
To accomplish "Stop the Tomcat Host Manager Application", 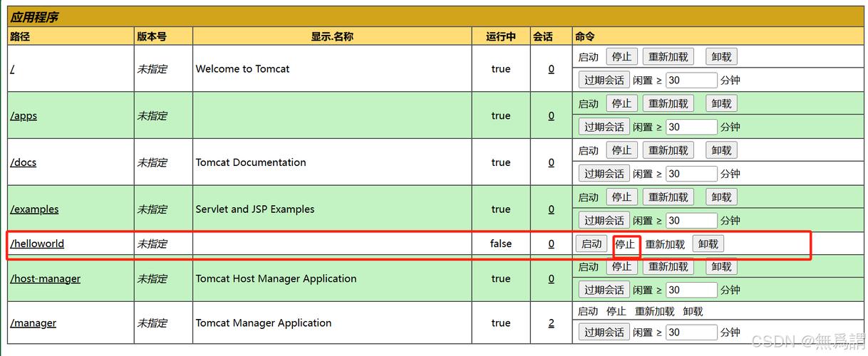I will (621, 267).
